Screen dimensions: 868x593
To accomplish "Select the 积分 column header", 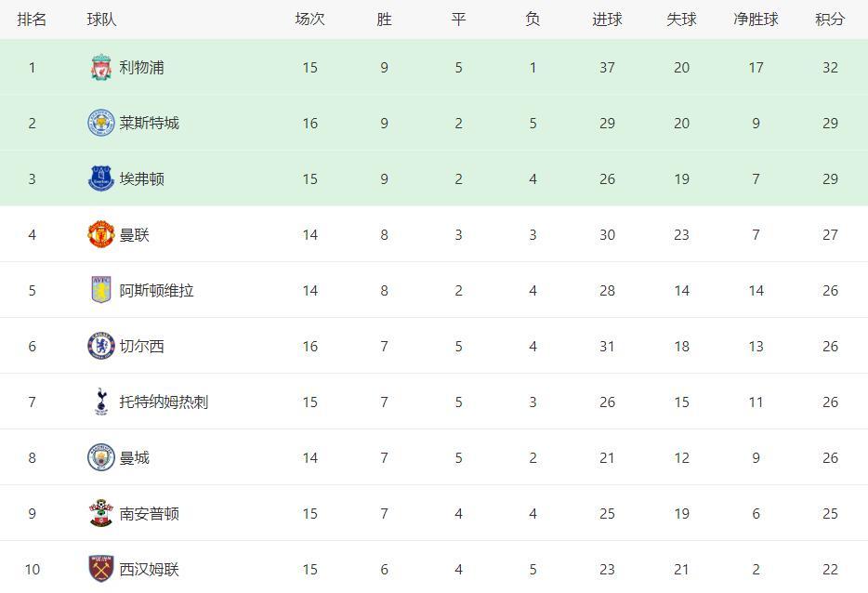I will click(x=830, y=20).
